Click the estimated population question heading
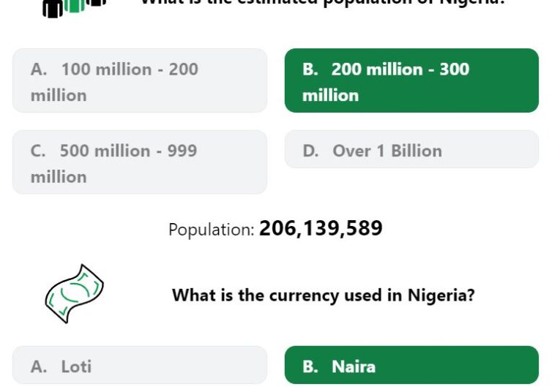The width and height of the screenshot is (549, 392). pyautogui.click(x=323, y=3)
